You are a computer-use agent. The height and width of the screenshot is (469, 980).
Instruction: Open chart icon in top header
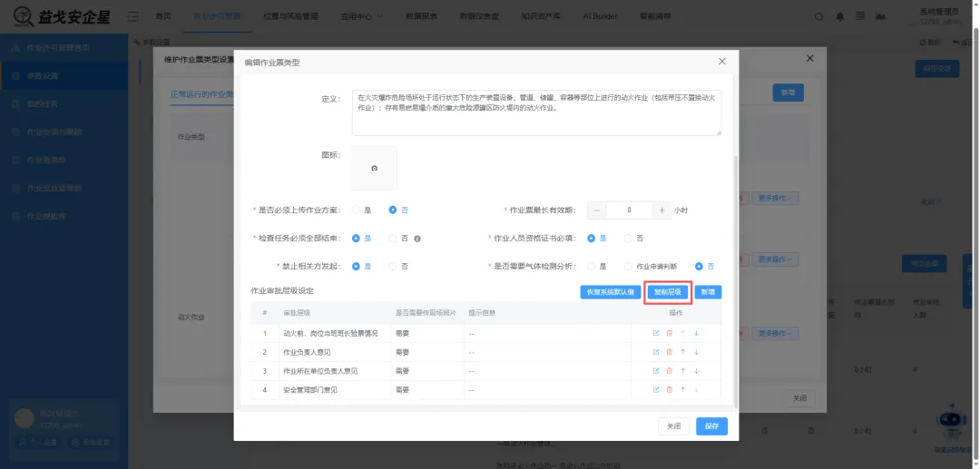(880, 16)
